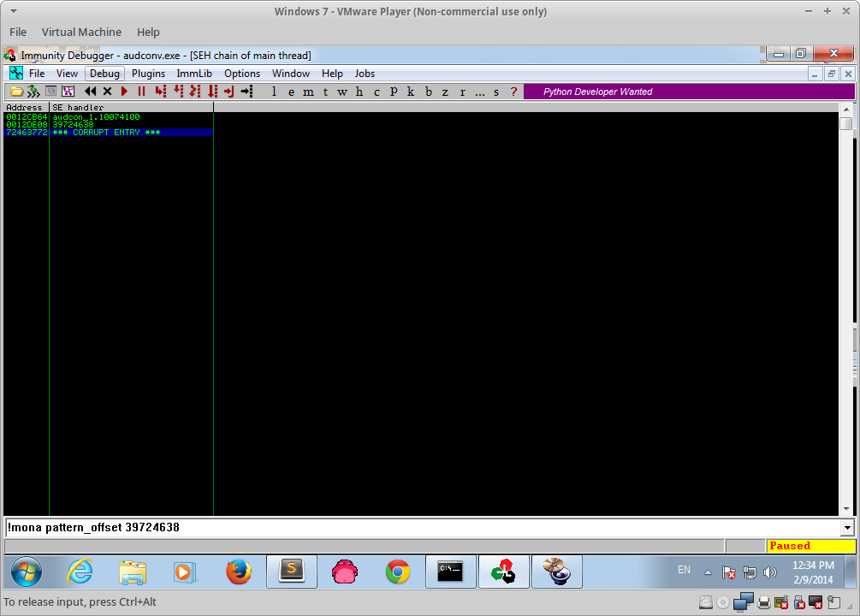Click the speaker volume tray icon
Screen dimensions: 860x616
pyautogui.click(x=770, y=572)
